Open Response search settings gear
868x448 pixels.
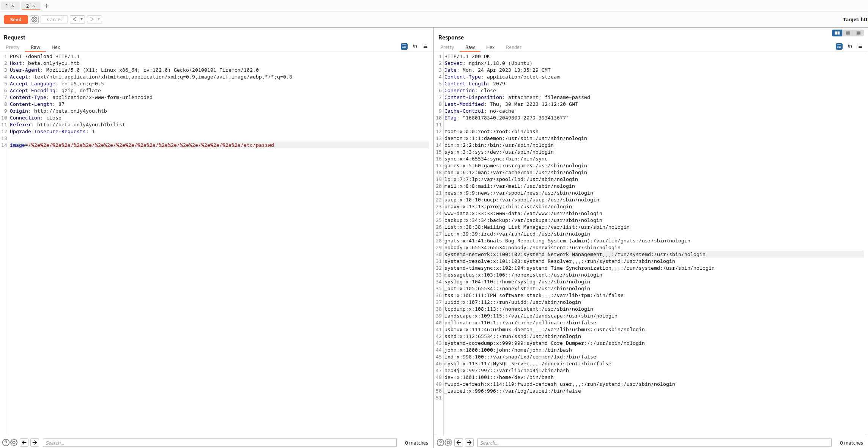pos(448,442)
